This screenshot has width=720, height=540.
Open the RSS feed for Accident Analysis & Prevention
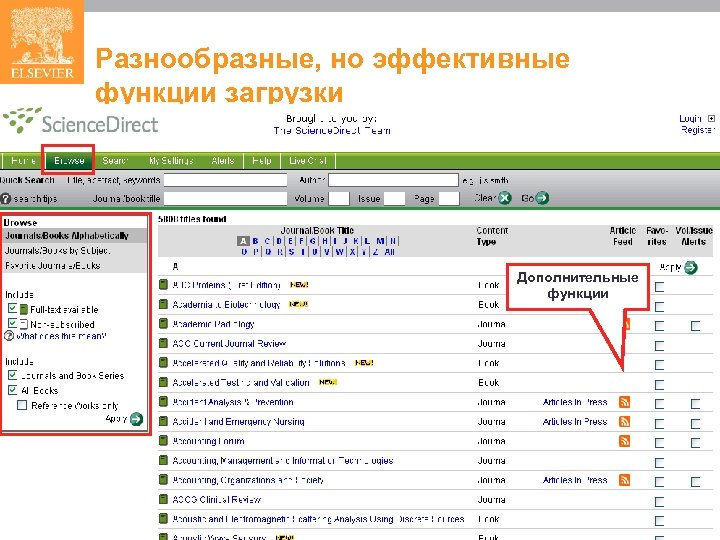coord(624,402)
